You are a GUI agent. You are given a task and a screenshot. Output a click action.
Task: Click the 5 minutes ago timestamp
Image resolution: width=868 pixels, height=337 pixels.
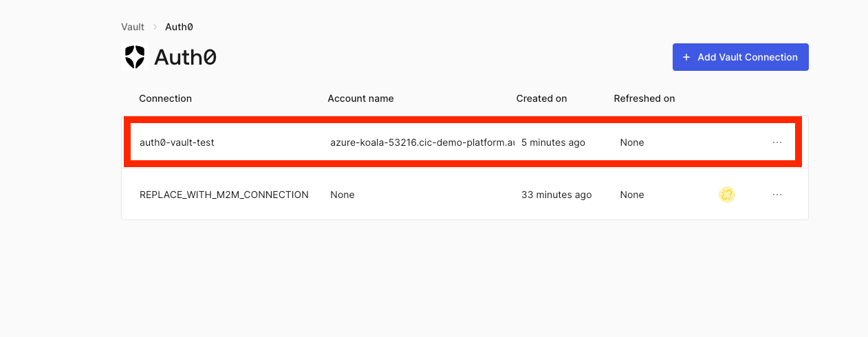coord(553,142)
